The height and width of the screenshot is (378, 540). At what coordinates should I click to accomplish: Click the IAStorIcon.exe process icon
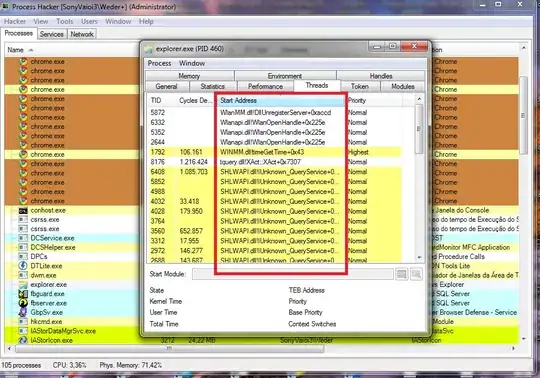23,340
